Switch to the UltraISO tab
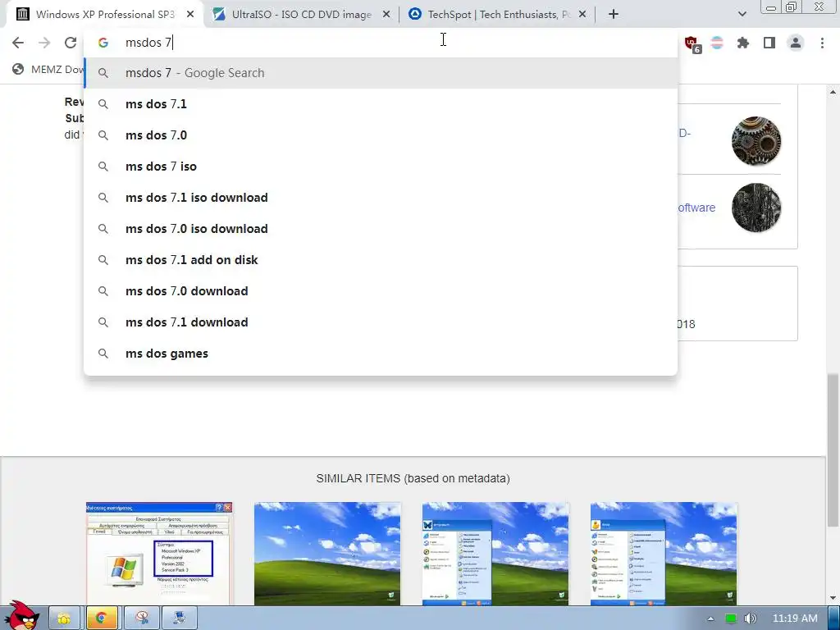The image size is (840, 630). pyautogui.click(x=301, y=15)
